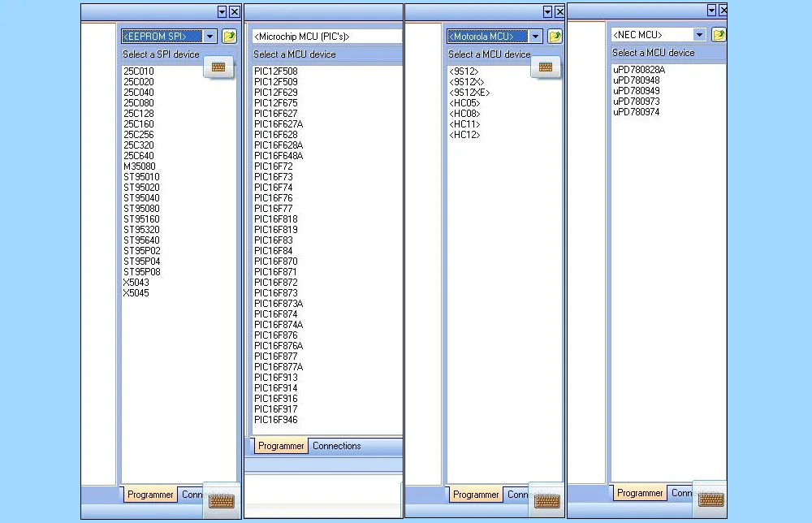Select X5043 in the SPI device list
The width and height of the screenshot is (812, 523).
click(136, 283)
